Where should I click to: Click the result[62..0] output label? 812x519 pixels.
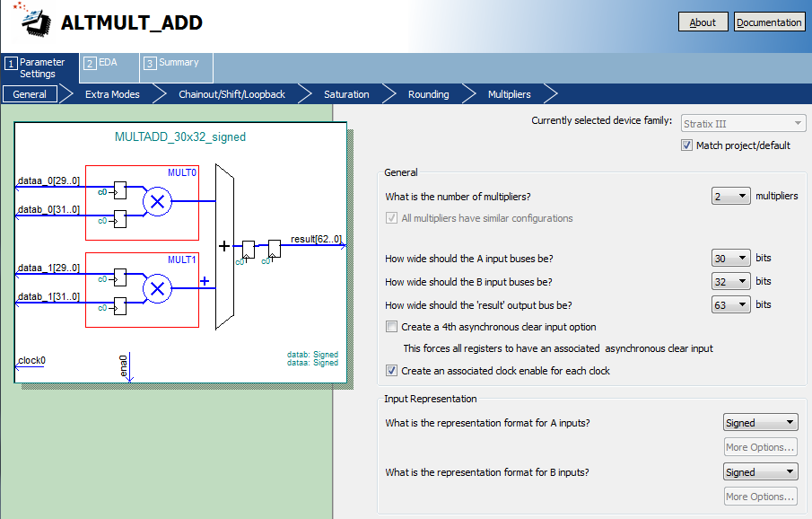click(x=316, y=239)
